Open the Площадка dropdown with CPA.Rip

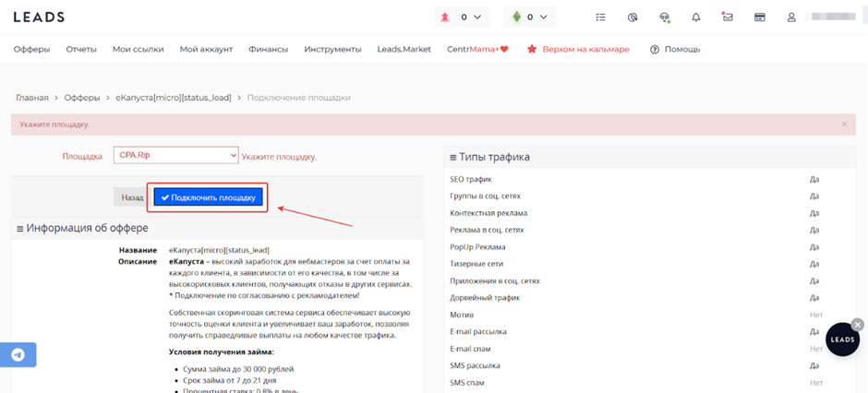coord(175,156)
